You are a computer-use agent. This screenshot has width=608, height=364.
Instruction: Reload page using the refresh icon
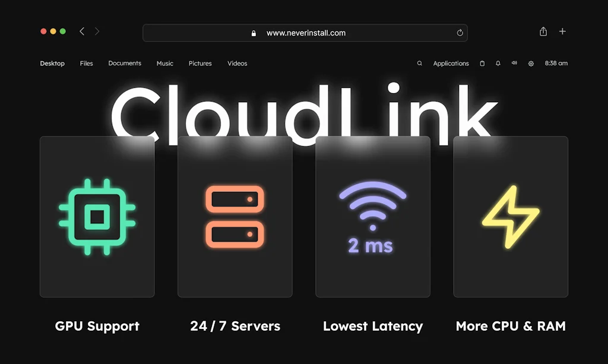(460, 33)
